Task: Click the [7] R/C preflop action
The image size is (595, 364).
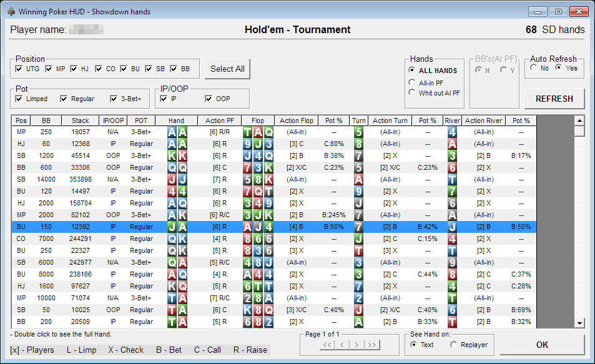Action: click(220, 298)
